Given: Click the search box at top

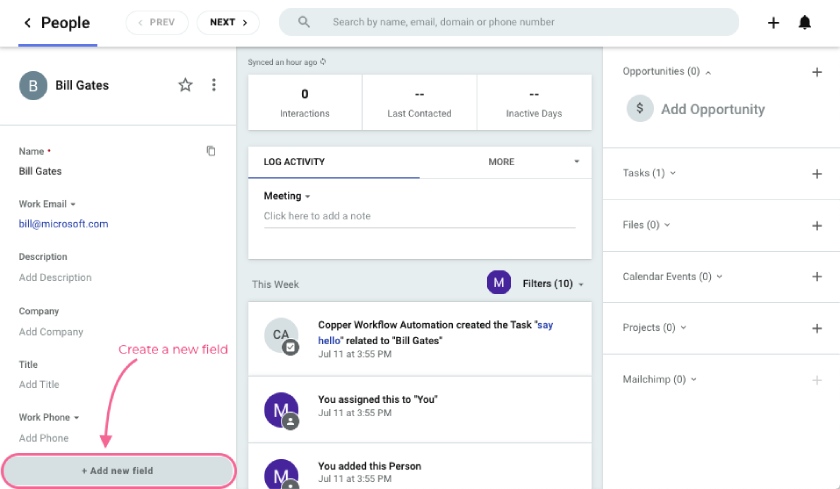Looking at the screenshot, I should pos(510,22).
